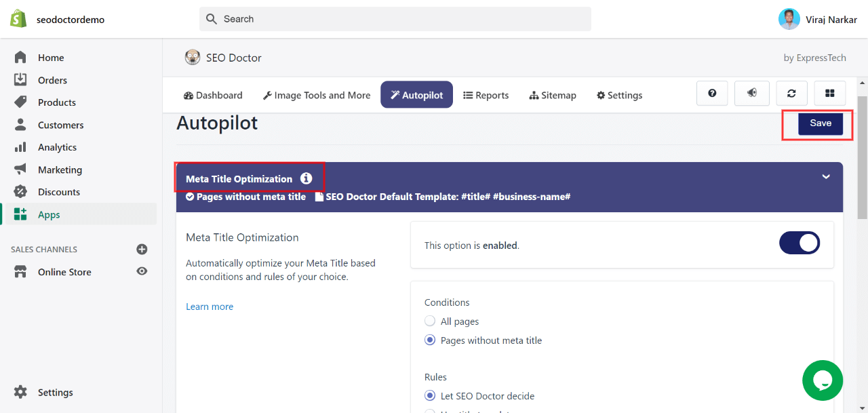Open announcements via megaphone button
The height and width of the screenshot is (413, 868).
(751, 94)
